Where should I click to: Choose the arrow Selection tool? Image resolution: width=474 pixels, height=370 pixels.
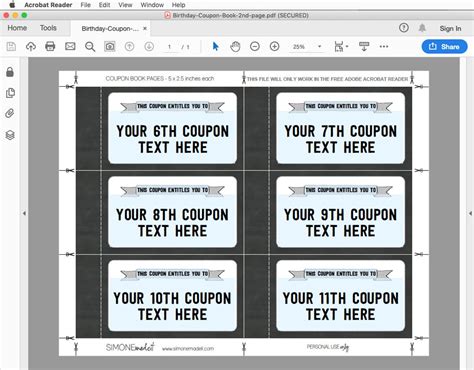coord(216,46)
